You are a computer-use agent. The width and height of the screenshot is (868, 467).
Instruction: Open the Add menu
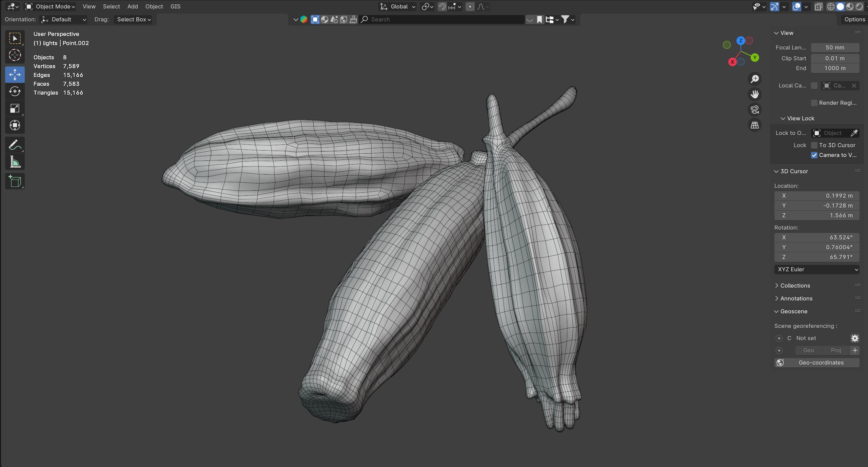[133, 6]
